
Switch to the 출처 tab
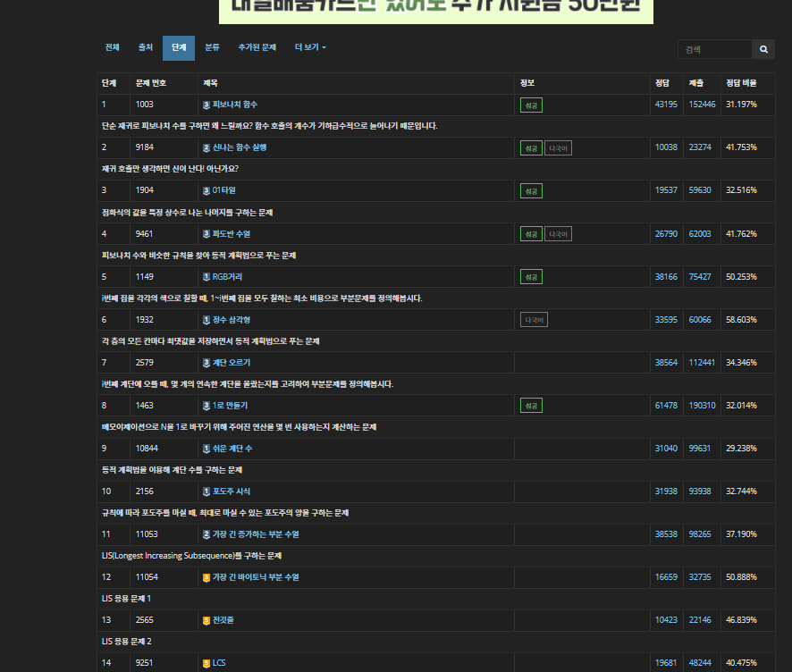coord(146,47)
